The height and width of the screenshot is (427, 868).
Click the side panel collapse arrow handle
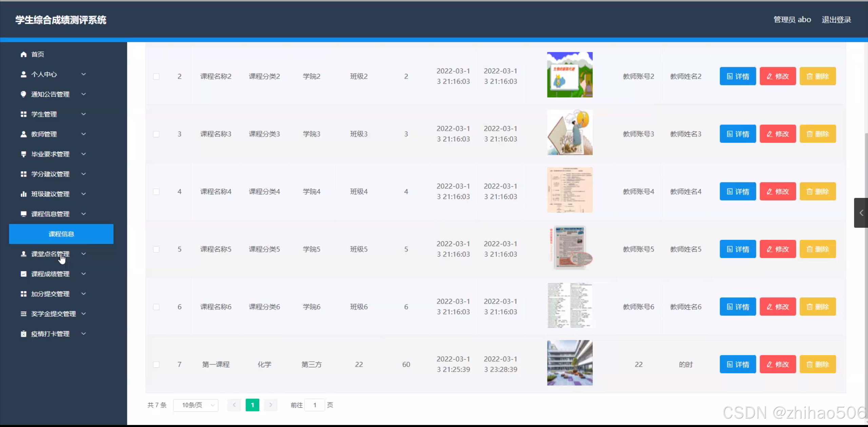861,213
